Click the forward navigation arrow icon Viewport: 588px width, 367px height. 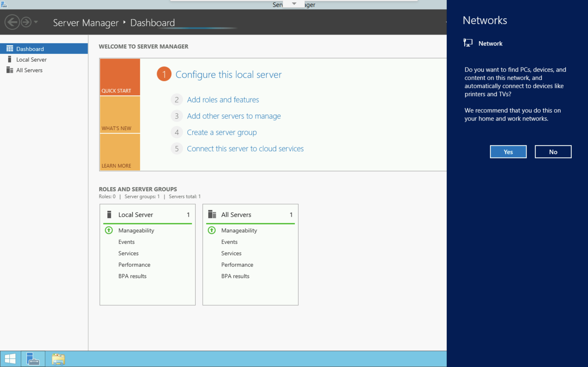(x=26, y=22)
